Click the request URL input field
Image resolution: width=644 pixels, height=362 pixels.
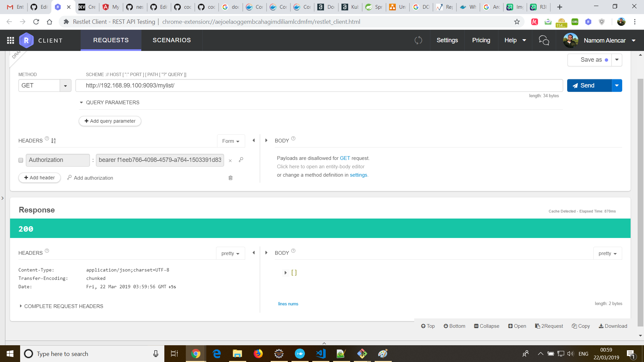pos(319,85)
